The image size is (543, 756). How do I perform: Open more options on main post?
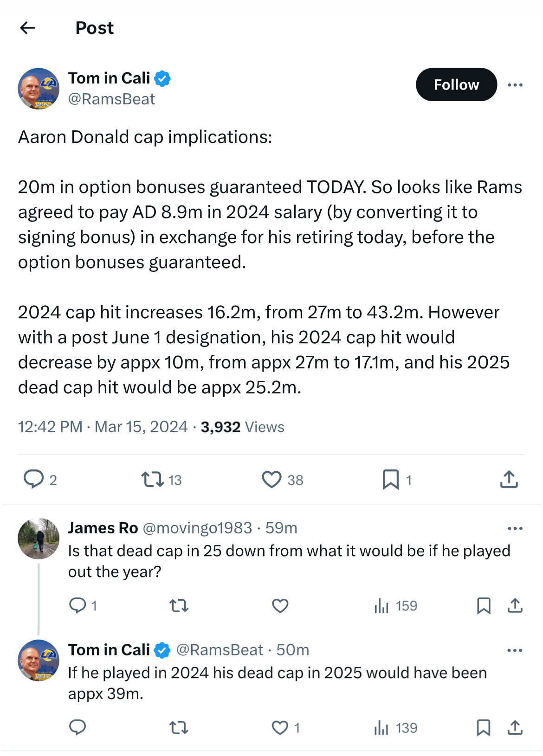(515, 85)
